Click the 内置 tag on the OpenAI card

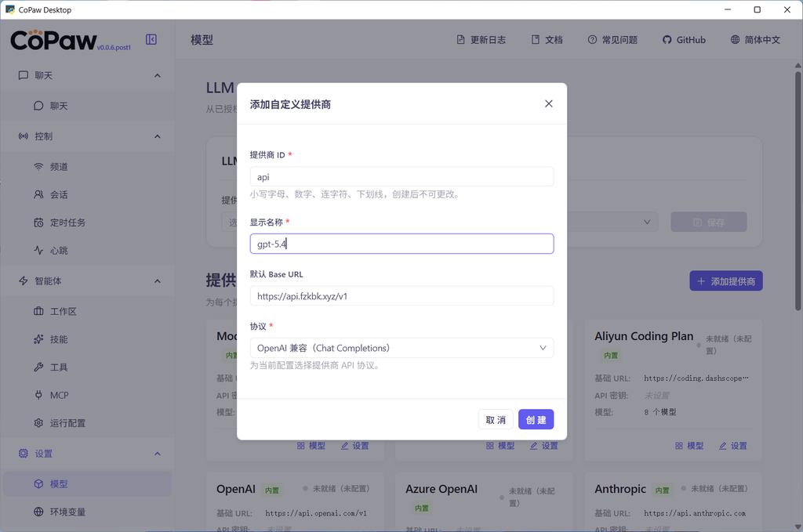click(x=272, y=490)
